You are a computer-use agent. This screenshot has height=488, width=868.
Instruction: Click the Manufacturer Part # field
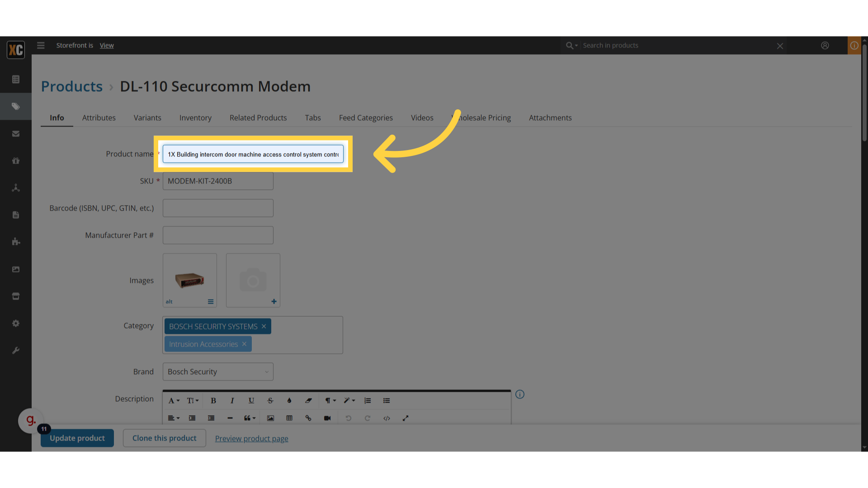pyautogui.click(x=218, y=235)
